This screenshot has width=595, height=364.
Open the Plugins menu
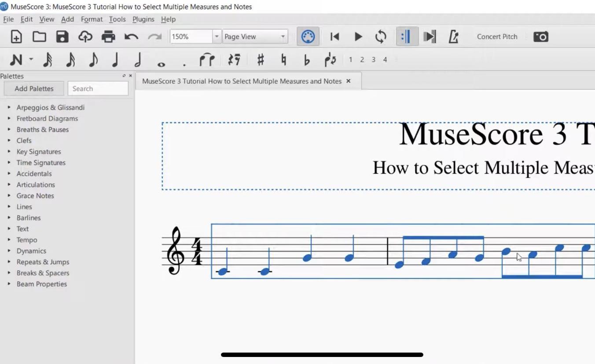pyautogui.click(x=143, y=19)
